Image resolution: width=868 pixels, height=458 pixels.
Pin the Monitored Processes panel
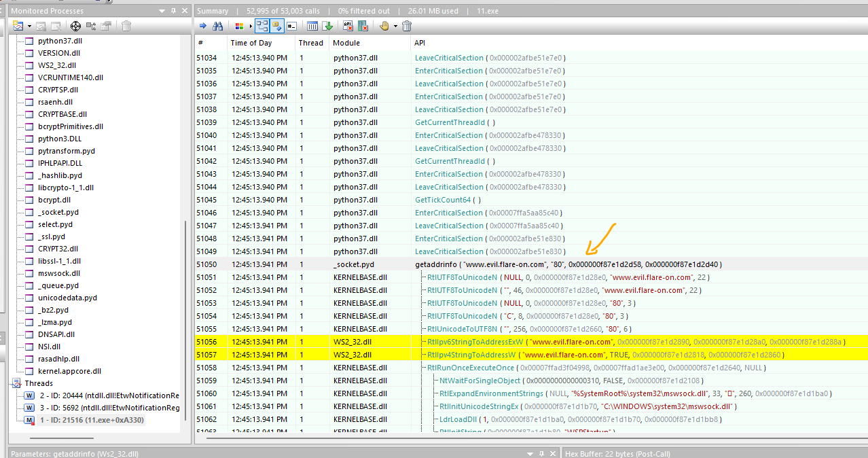click(173, 11)
